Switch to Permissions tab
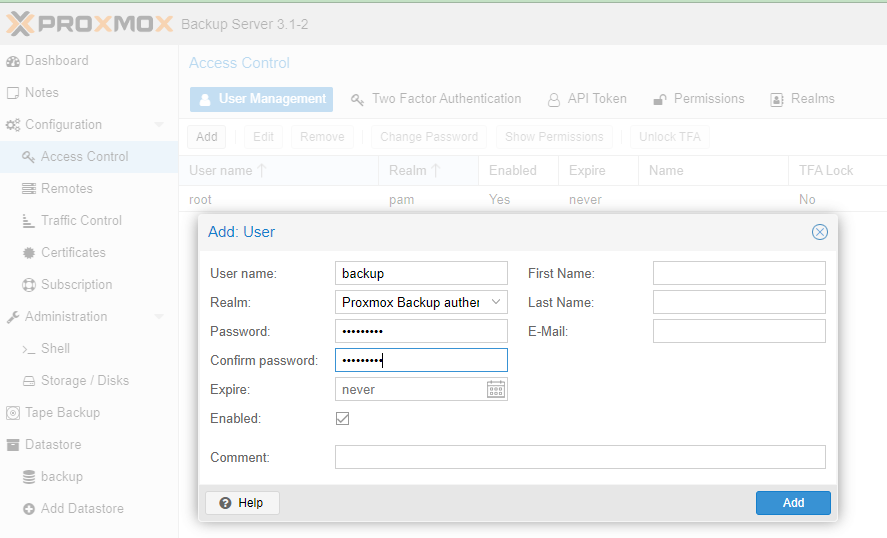Screen dimensions: 887x538 (x=699, y=99)
